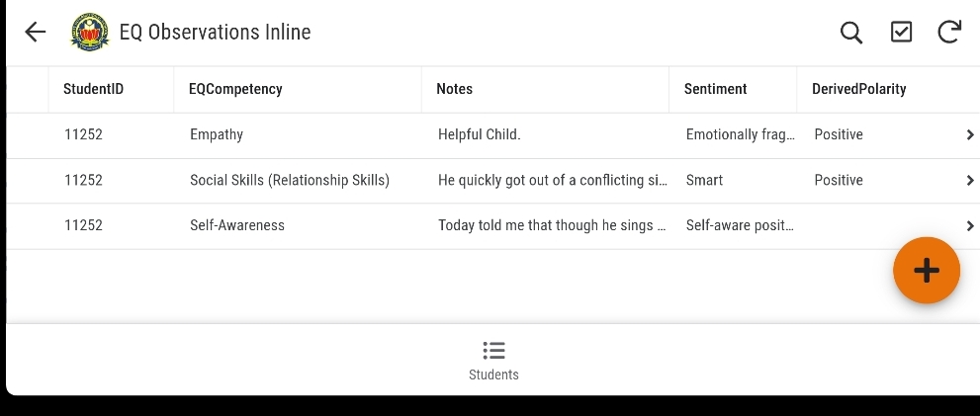
Task: Expand the Social Skills row chevron
Action: pos(970,181)
